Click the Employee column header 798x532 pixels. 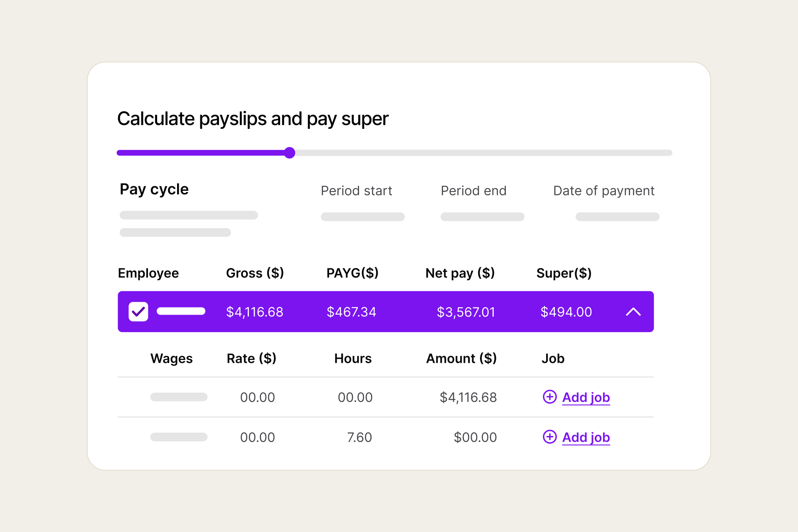[148, 273]
